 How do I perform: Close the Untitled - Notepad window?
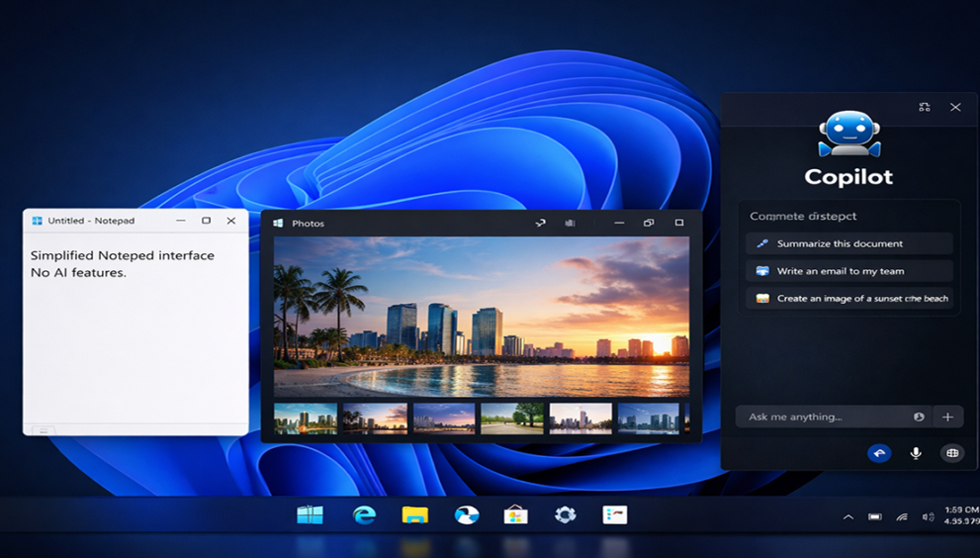231,221
